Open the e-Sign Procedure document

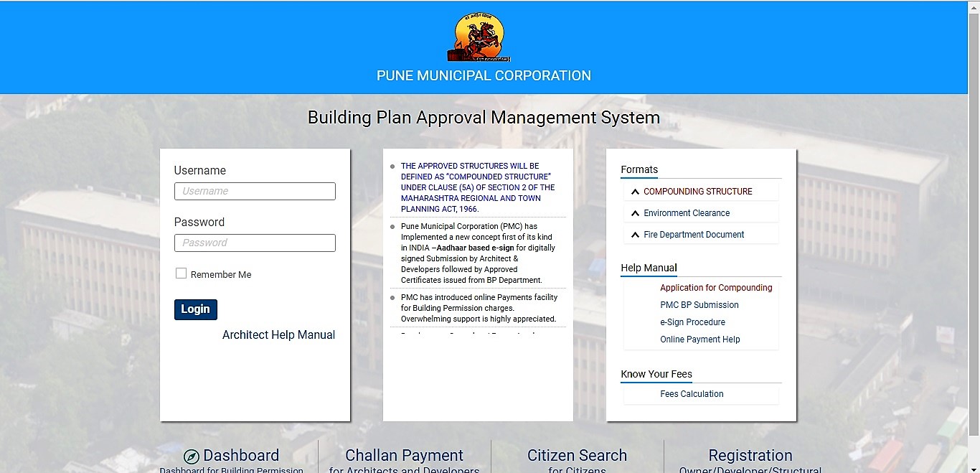692,322
